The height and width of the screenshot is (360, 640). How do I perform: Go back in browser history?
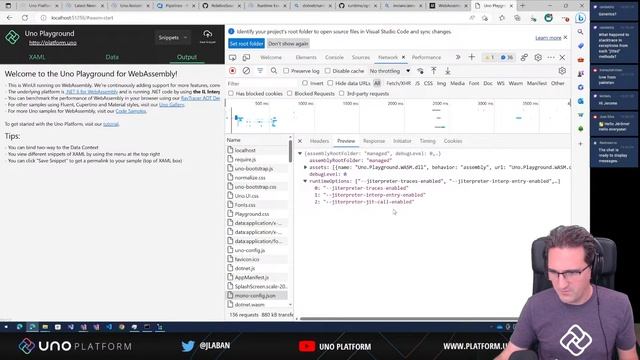(x=9, y=18)
